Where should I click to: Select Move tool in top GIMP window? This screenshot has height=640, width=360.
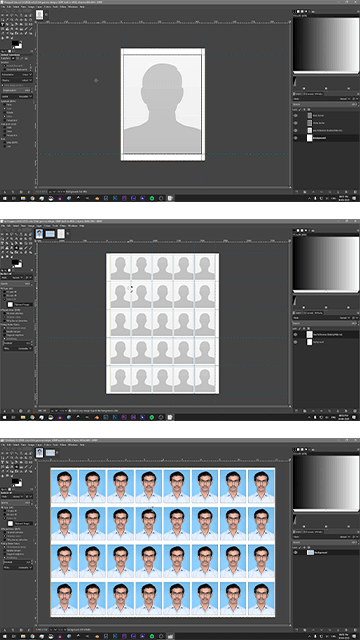click(x=21, y=20)
